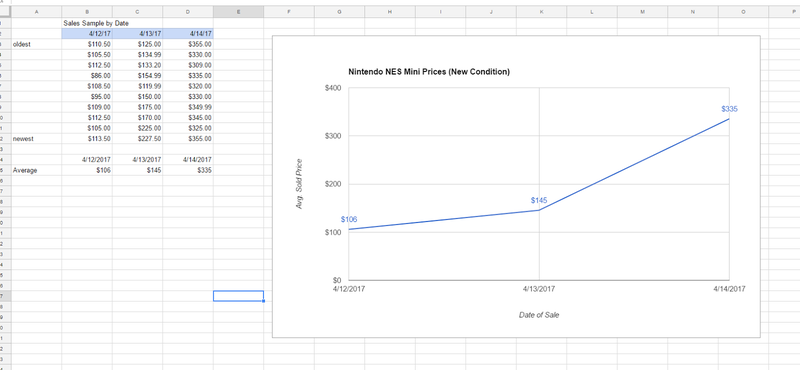800x370 pixels.
Task: Select the $133.20 cell
Action: (x=137, y=65)
